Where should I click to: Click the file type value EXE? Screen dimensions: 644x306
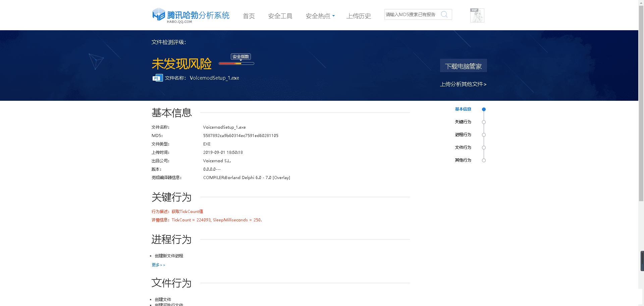[x=207, y=144]
